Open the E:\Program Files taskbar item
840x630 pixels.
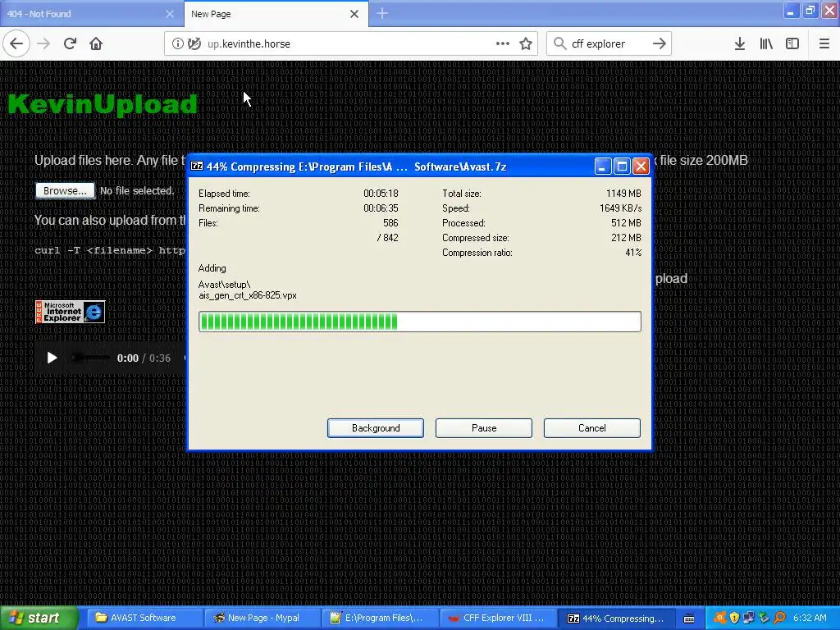coord(380,618)
